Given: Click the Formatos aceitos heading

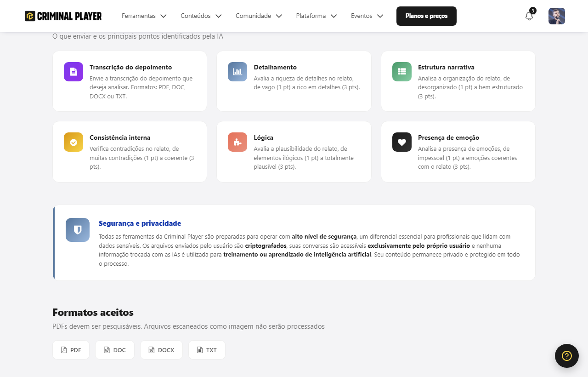Looking at the screenshot, I should point(93,313).
